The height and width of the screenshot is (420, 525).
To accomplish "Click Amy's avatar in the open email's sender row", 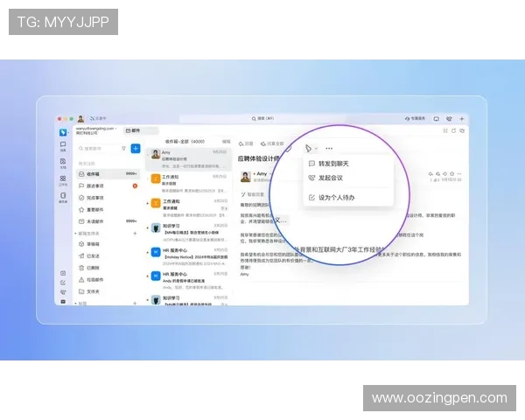I will (x=245, y=177).
